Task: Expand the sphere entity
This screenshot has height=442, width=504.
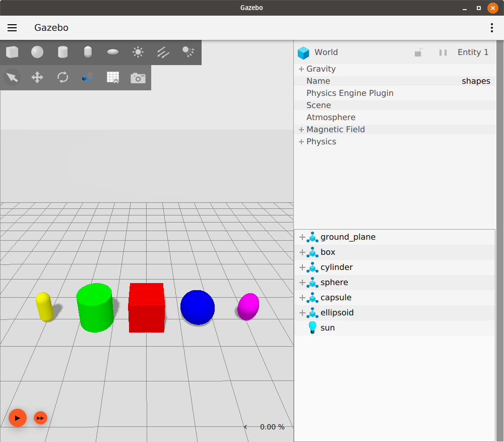Action: coord(302,283)
